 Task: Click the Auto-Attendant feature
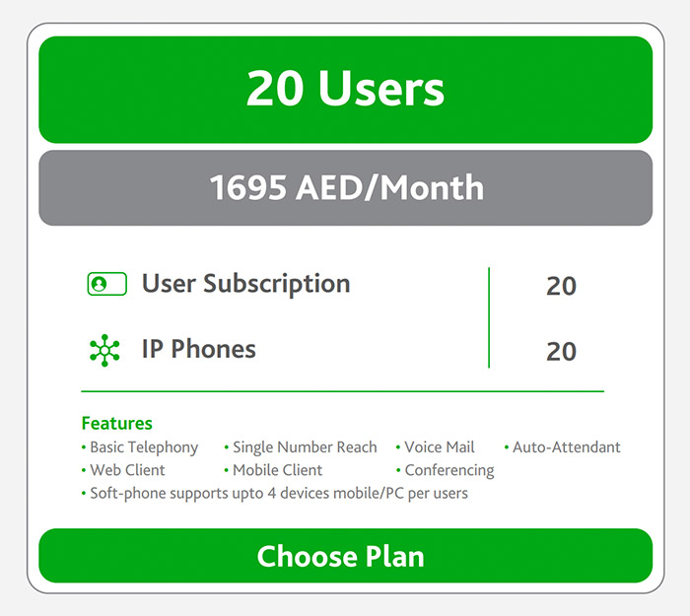(567, 447)
